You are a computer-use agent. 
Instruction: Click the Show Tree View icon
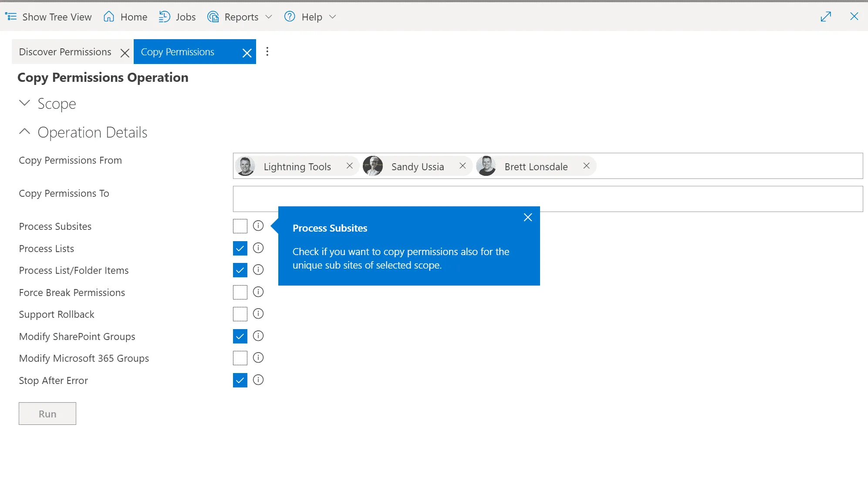click(x=11, y=17)
